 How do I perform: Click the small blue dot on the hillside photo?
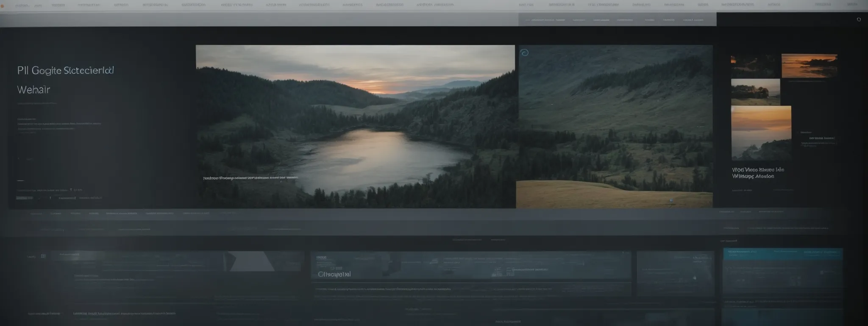(671, 200)
